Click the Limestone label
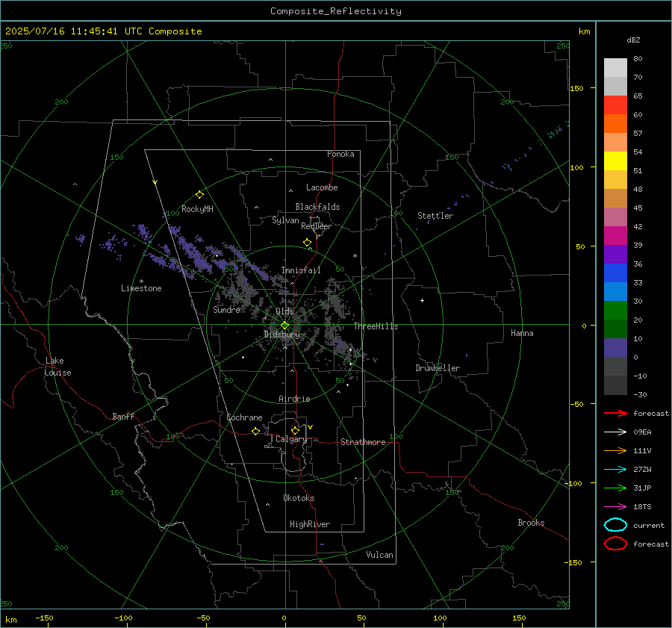 [x=141, y=288]
